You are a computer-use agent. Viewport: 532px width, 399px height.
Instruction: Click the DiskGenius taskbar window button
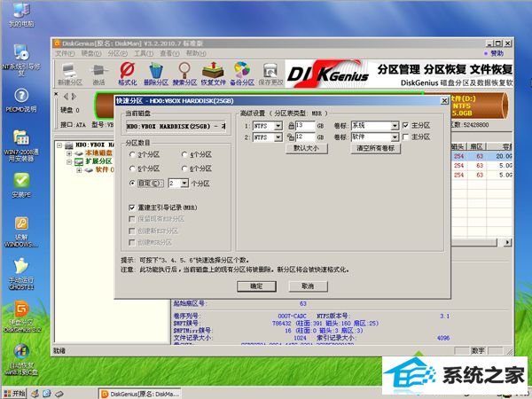140,394
